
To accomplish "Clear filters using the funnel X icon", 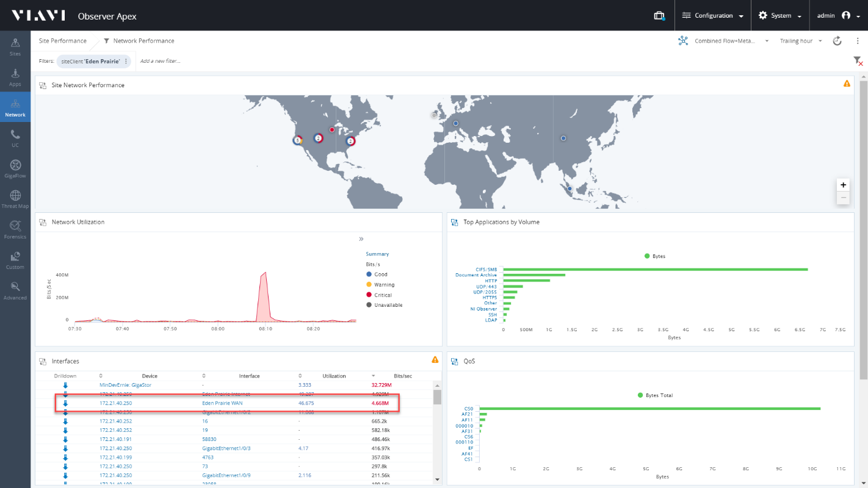I will pyautogui.click(x=858, y=60).
